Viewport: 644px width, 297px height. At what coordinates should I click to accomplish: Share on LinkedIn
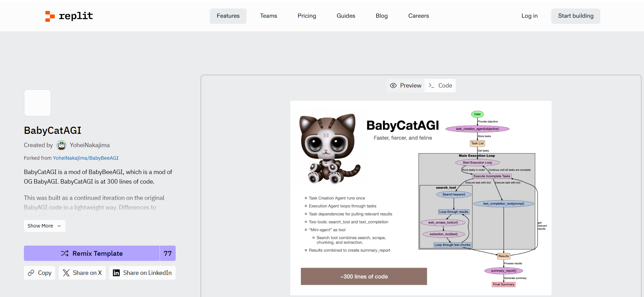[142, 273]
